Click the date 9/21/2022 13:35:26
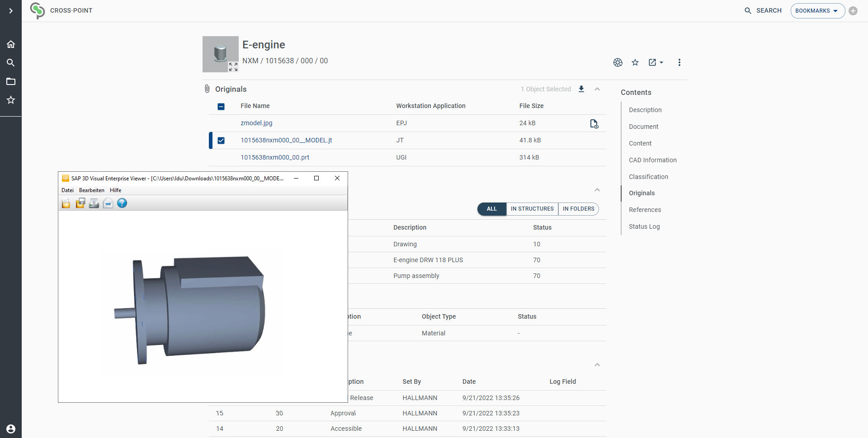This screenshot has width=868, height=438. click(x=491, y=398)
